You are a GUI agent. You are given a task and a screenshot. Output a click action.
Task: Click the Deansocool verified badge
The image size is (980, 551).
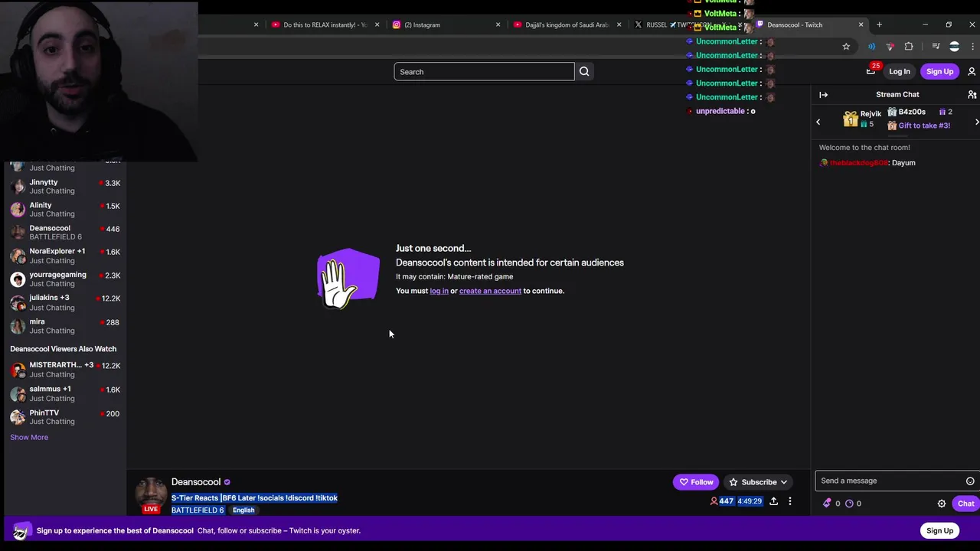click(227, 482)
